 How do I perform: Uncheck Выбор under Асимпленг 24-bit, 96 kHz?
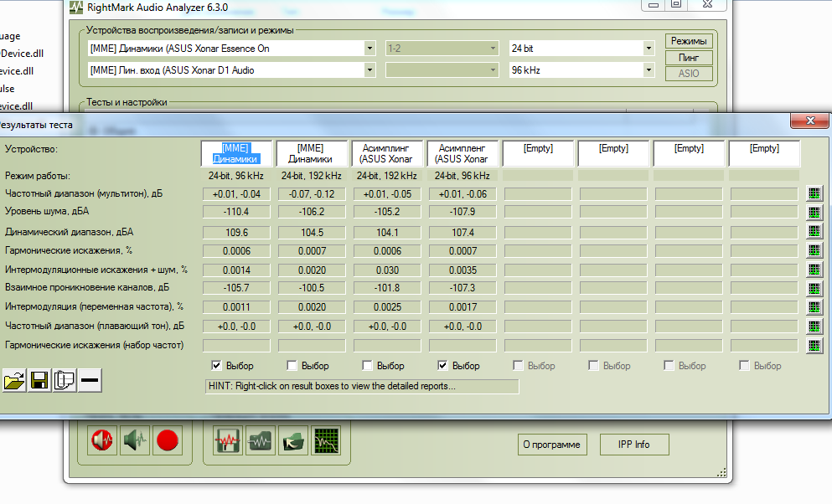tap(442, 365)
